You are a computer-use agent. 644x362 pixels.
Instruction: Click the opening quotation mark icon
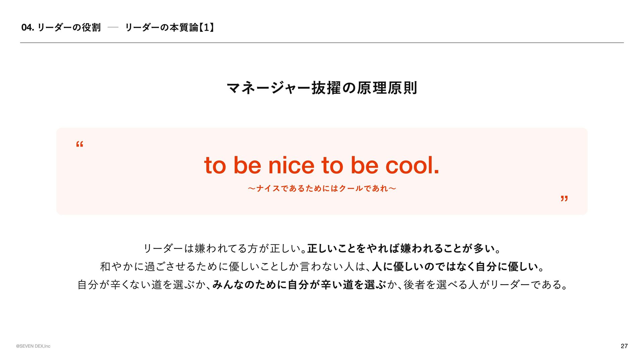coord(79,144)
